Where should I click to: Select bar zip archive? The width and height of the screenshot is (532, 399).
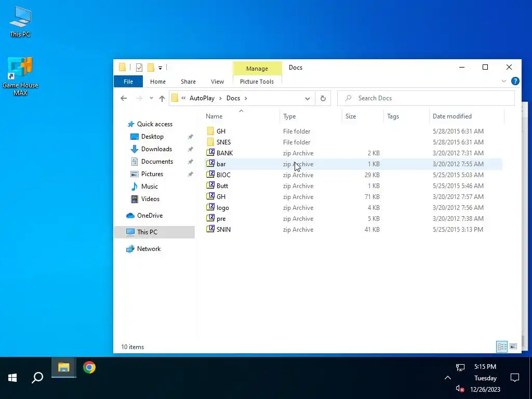click(x=353, y=164)
